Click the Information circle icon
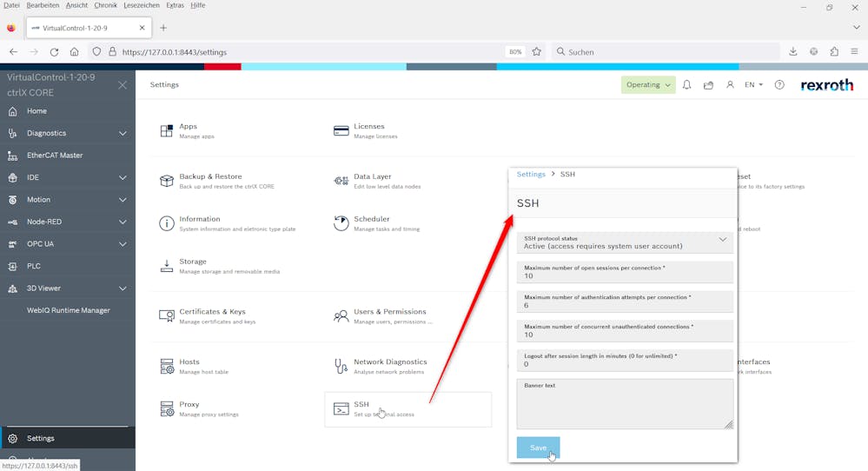 click(167, 223)
